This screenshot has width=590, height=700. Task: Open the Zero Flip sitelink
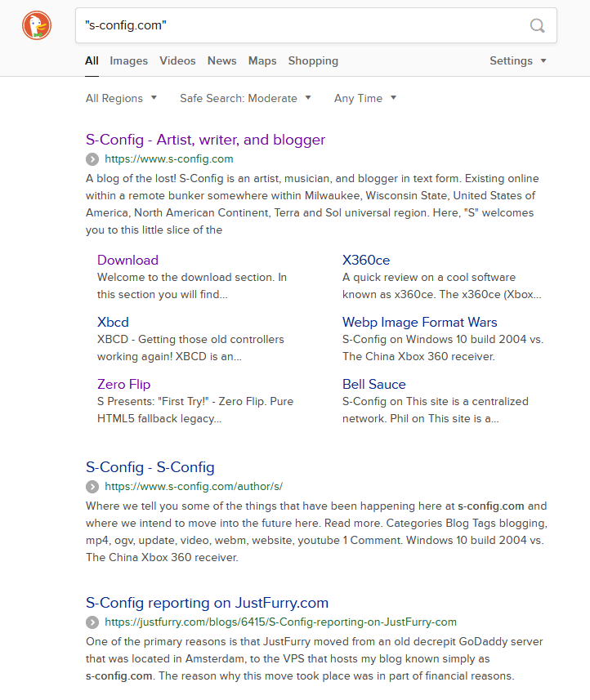click(123, 385)
